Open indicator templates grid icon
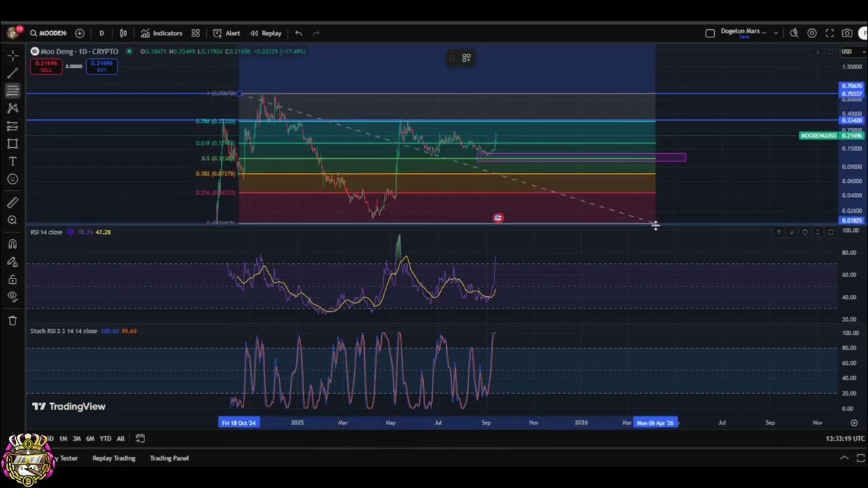Screen dimensions: 868x488 coord(195,33)
